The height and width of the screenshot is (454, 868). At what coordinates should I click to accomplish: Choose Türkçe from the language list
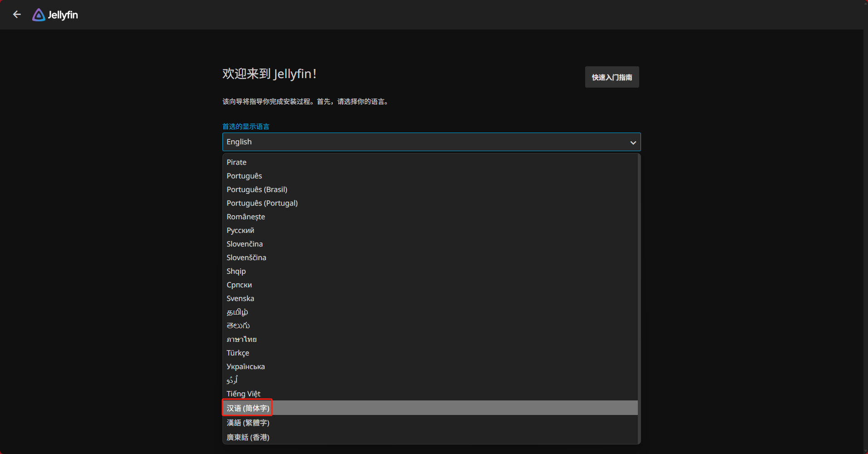(430, 353)
